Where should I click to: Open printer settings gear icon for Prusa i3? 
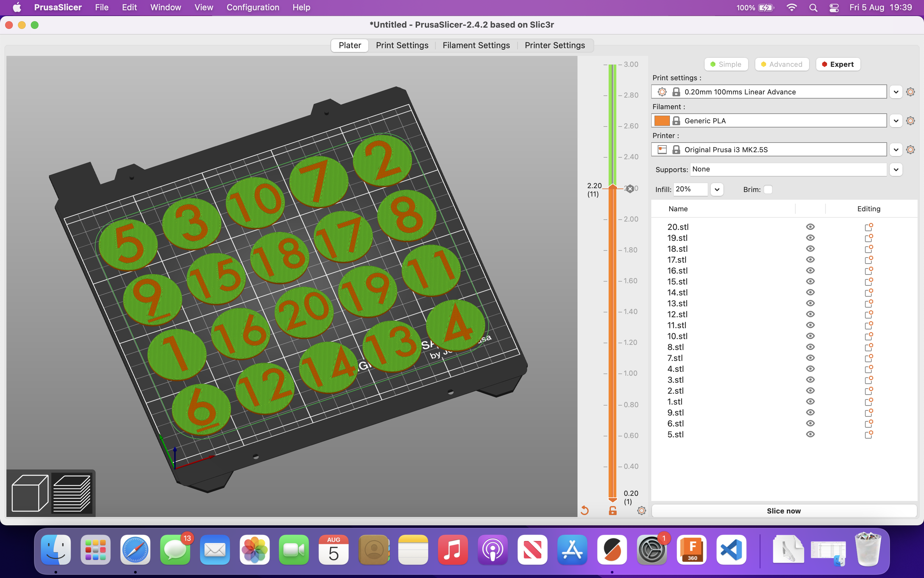pyautogui.click(x=910, y=149)
